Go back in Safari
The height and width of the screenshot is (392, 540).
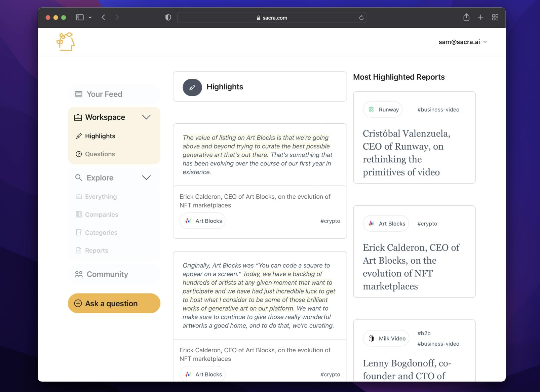point(103,17)
